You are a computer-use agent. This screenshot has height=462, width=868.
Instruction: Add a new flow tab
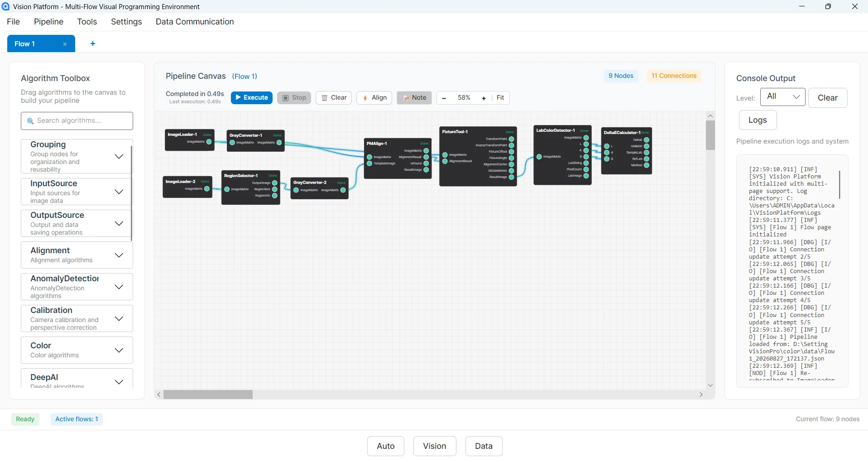click(93, 43)
